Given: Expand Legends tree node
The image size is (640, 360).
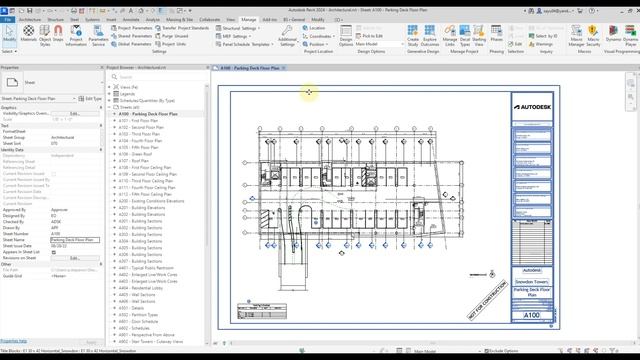Looking at the screenshot, I should click(x=109, y=93).
